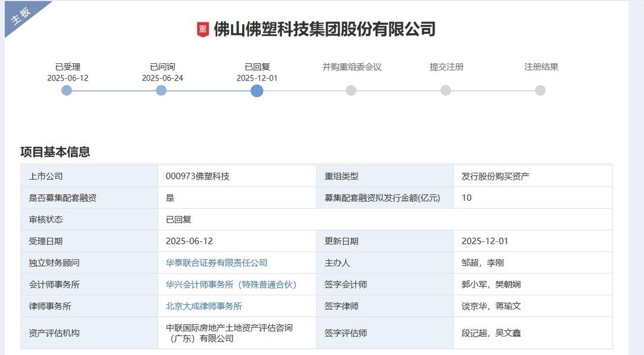Click the 律师事务所 label cell
The height and width of the screenshot is (355, 644).
coord(89,306)
